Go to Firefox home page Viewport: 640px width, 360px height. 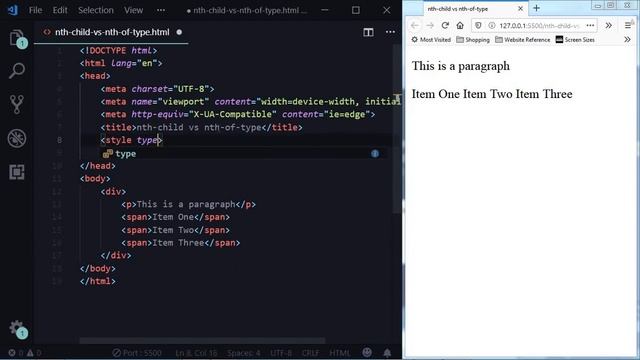coord(460,25)
